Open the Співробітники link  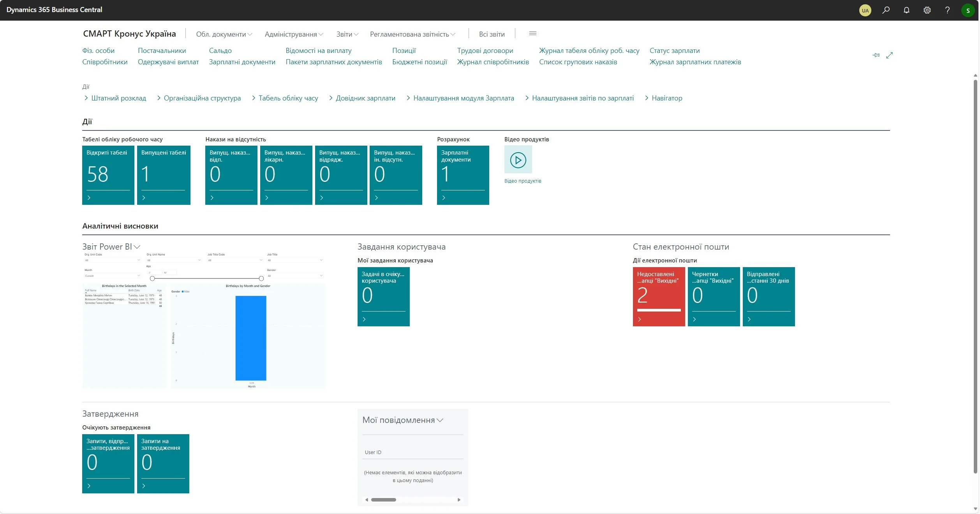105,62
